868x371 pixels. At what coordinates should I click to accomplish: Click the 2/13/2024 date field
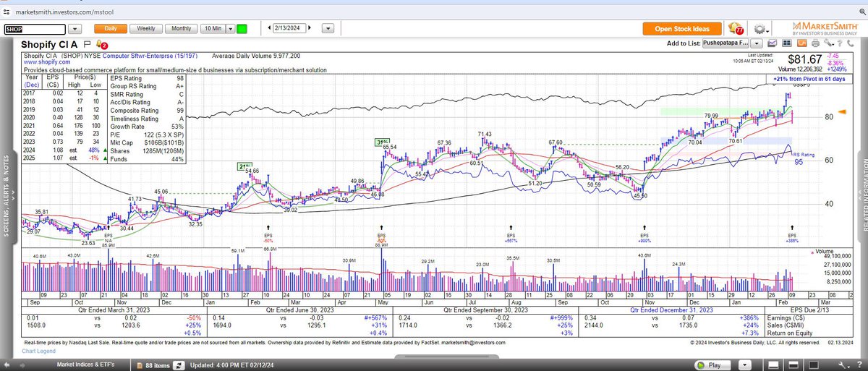[289, 29]
